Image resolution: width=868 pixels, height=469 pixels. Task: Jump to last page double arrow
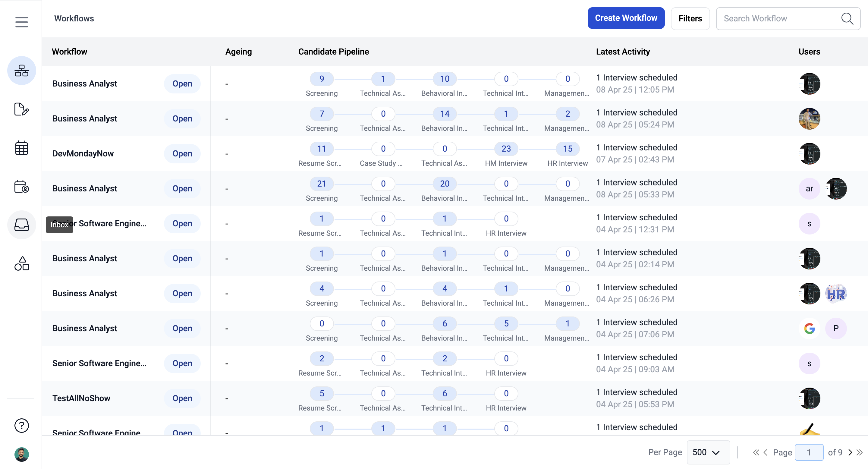click(860, 452)
